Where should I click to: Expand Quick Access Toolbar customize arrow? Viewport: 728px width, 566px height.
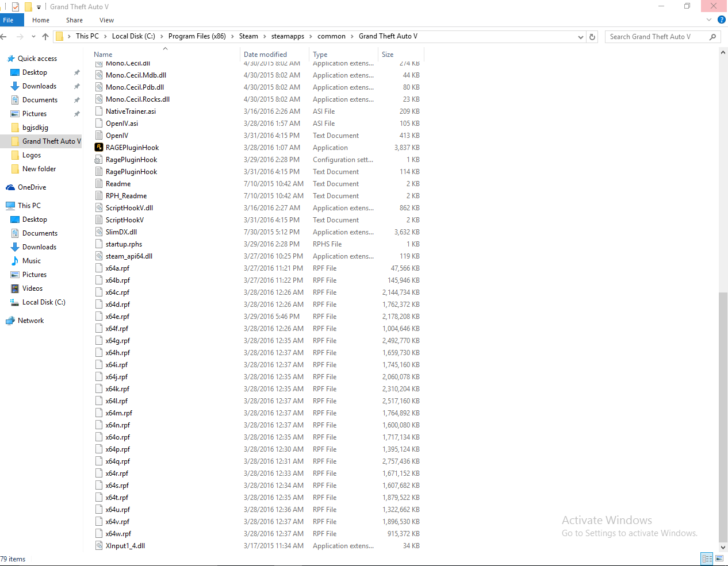point(39,7)
